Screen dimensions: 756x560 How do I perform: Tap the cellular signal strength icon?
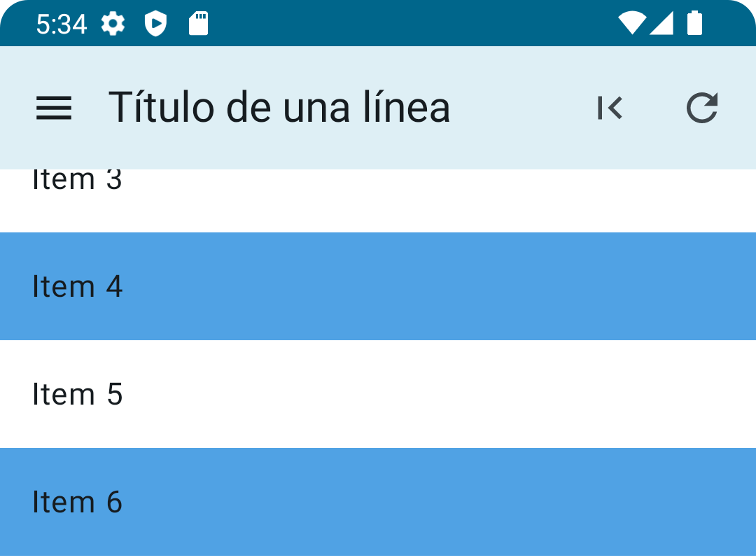[661, 23]
